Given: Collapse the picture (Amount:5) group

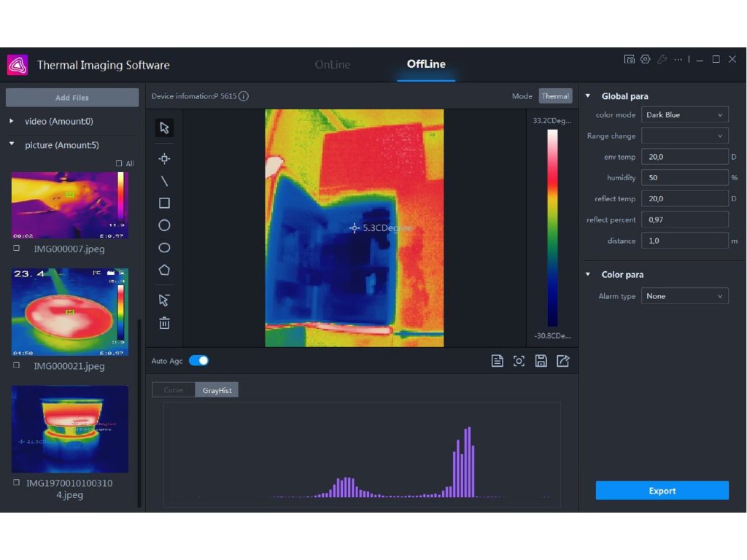Looking at the screenshot, I should (x=12, y=144).
